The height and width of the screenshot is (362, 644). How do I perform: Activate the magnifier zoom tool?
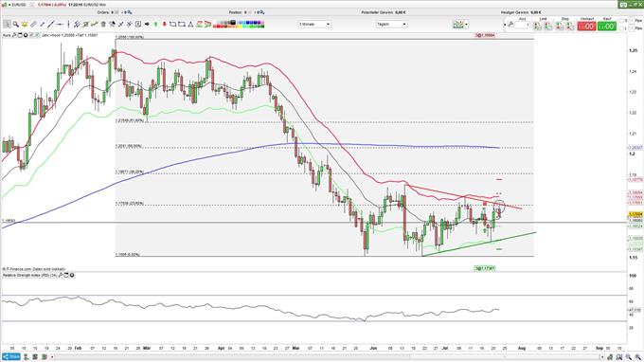pyautogui.click(x=16, y=25)
